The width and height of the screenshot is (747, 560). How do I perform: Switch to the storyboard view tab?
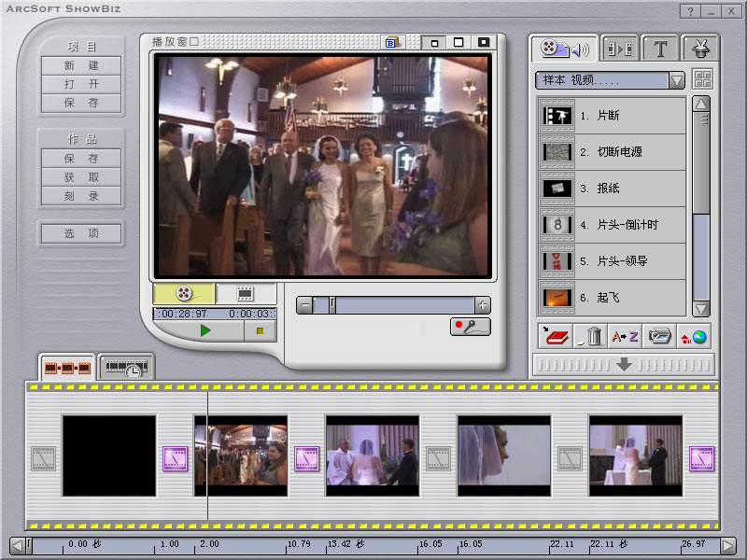click(x=67, y=368)
